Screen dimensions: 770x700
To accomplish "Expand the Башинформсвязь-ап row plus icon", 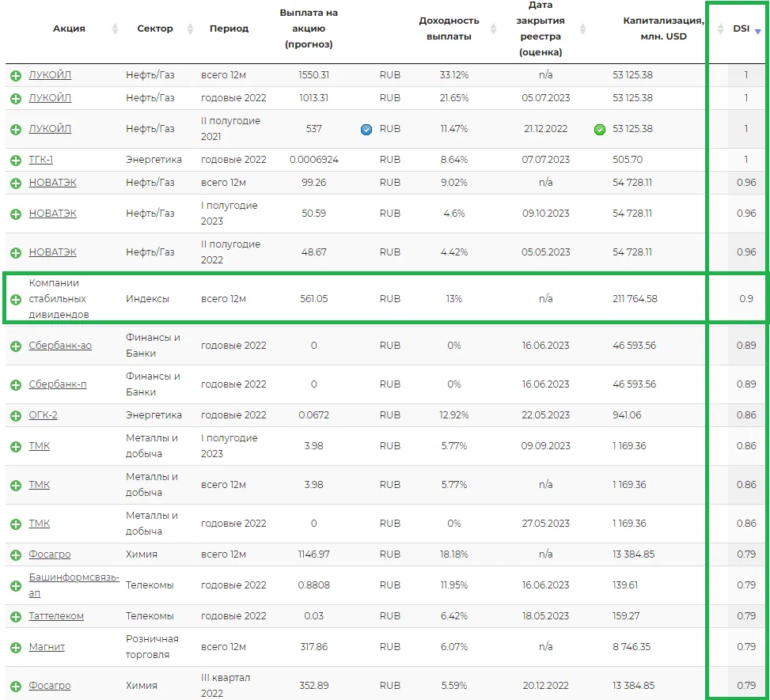I will [15, 585].
